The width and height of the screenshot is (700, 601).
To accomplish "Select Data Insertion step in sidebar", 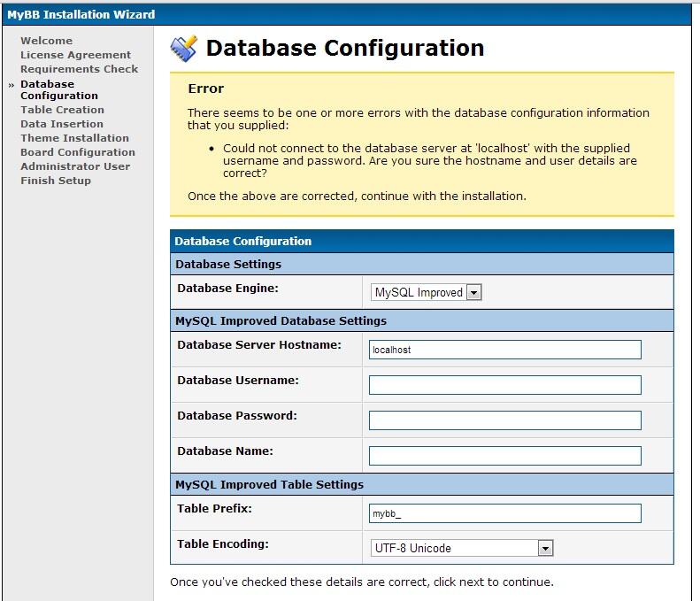I will pos(62,124).
